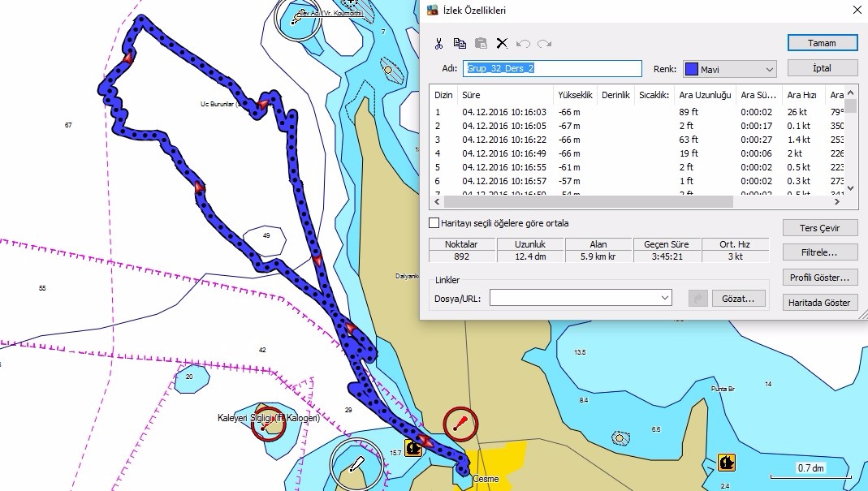Click the Süre column header
868x491 pixels.
pyautogui.click(x=505, y=95)
